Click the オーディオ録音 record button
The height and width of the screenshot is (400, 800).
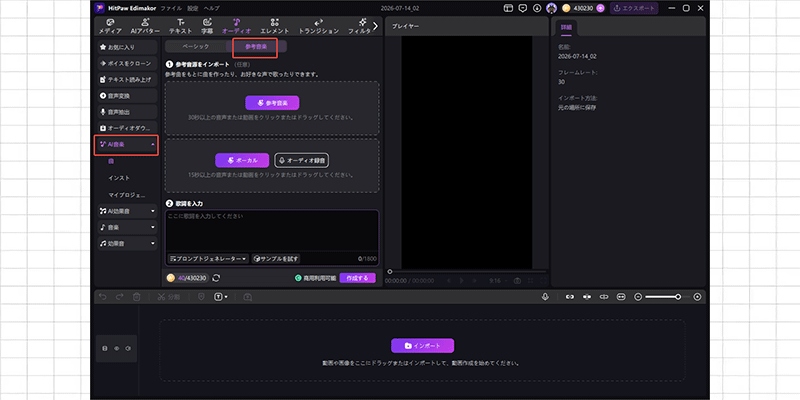(302, 160)
